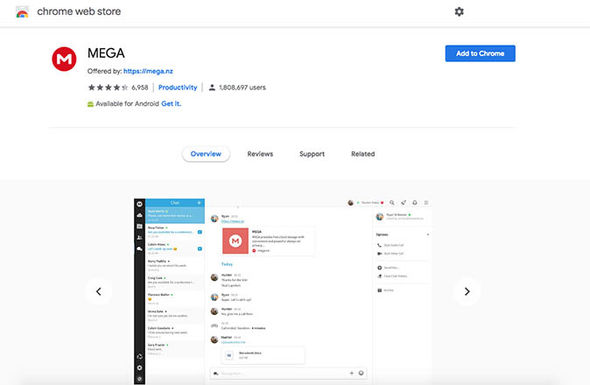Show next screenshot with right chevron

(x=467, y=291)
